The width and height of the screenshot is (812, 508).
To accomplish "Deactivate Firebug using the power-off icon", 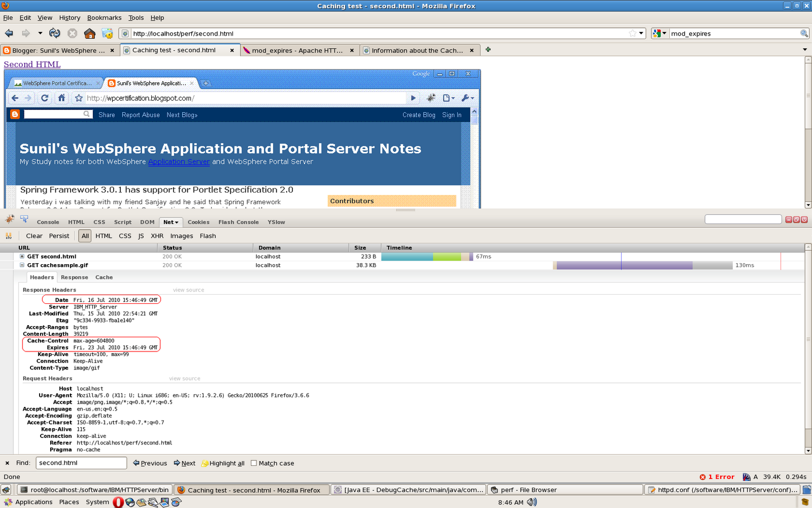I will click(803, 219).
